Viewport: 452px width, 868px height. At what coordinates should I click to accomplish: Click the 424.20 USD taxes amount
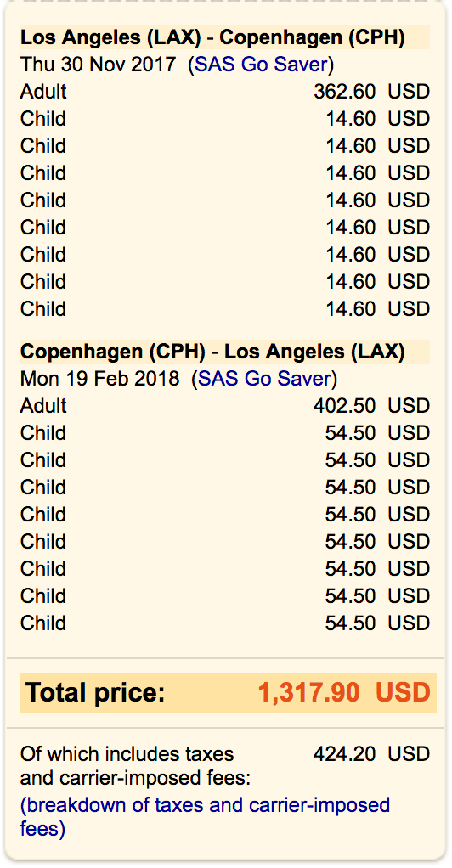[x=371, y=754]
